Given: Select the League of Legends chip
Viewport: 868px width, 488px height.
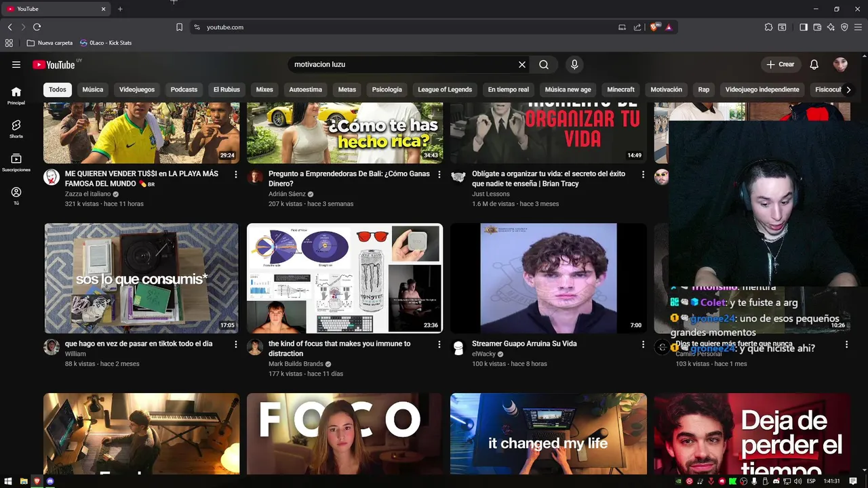Looking at the screenshot, I should click(x=445, y=89).
